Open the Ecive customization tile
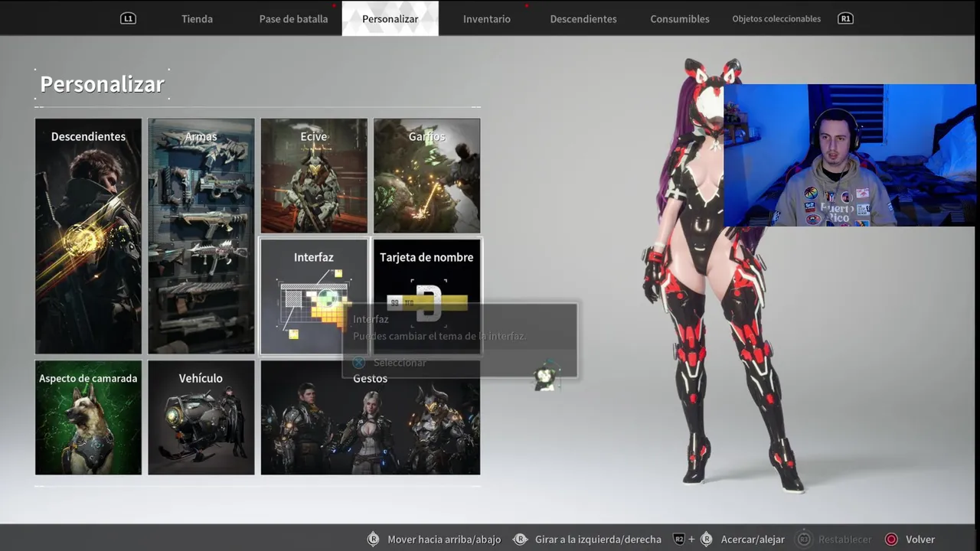This screenshot has width=980, height=551. (314, 175)
